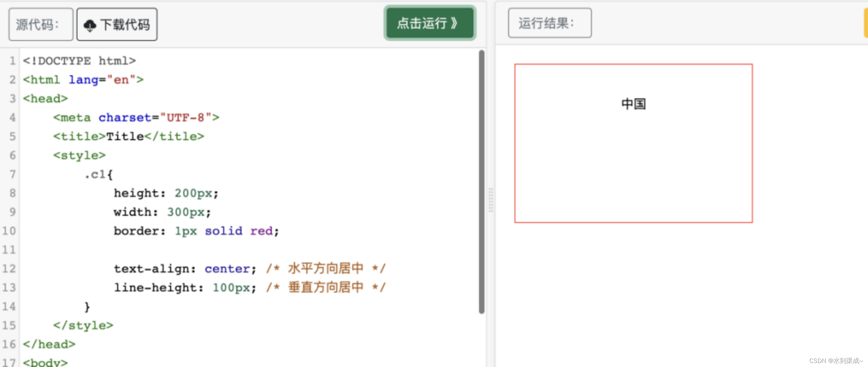
Task: Click the <body> tag on line 17
Action: point(45,362)
